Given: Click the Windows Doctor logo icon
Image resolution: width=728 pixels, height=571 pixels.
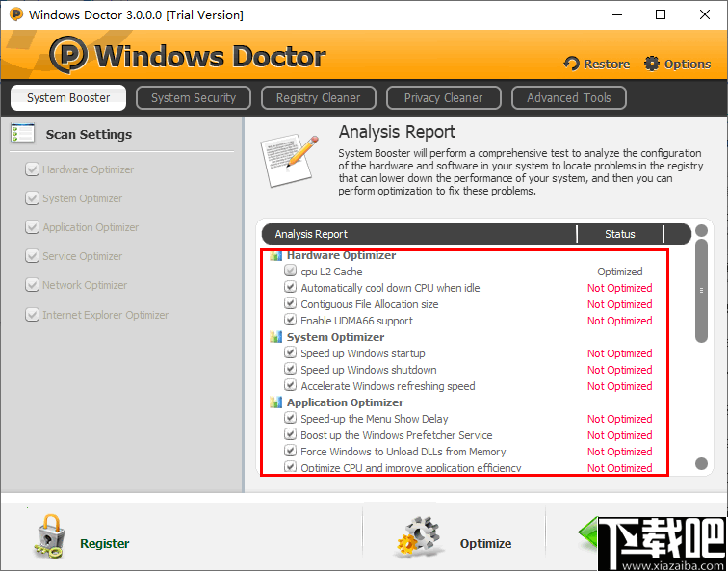Looking at the screenshot, I should pyautogui.click(x=68, y=55).
